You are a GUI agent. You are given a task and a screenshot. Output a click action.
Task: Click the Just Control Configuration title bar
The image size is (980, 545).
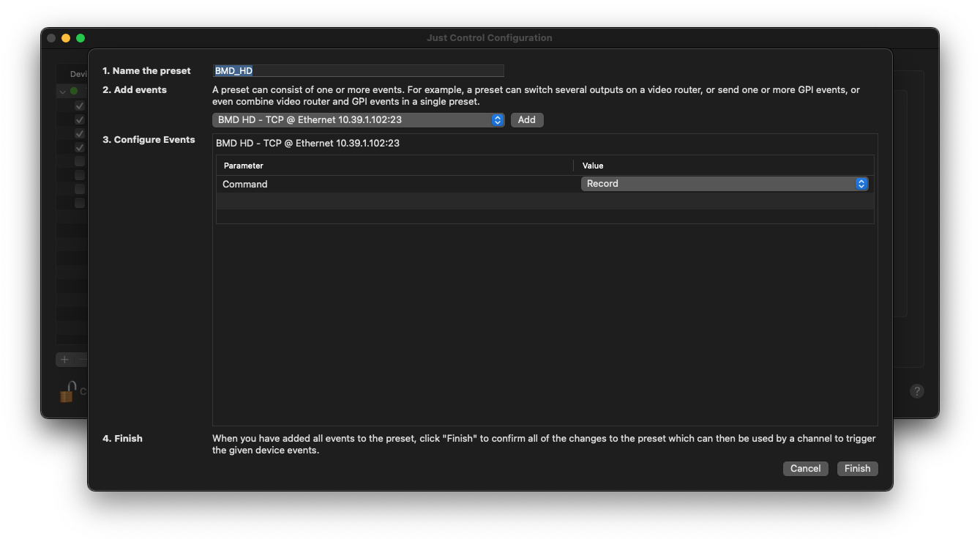(x=490, y=37)
